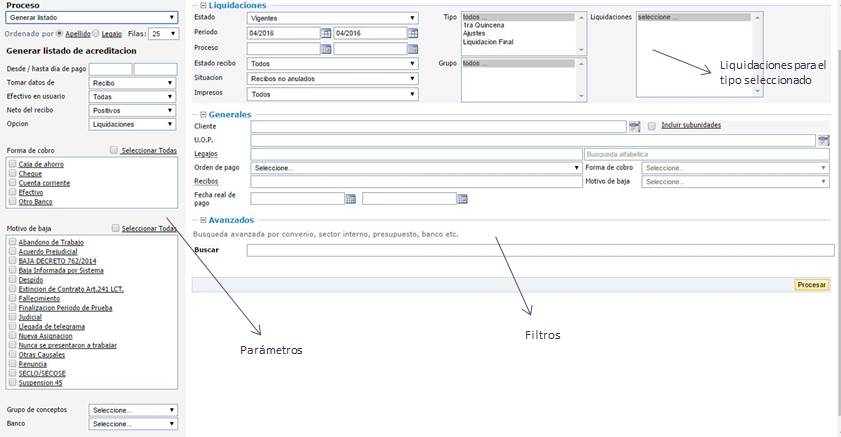Open the Periodo start date calendar picker
Viewport: 841px width, 437px height.
pos(325,33)
